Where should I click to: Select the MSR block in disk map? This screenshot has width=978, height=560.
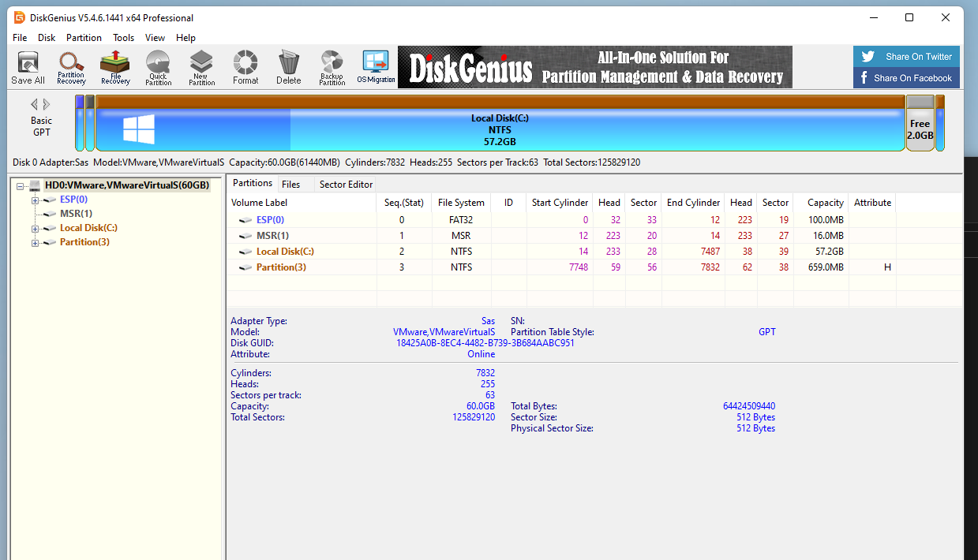[90, 123]
